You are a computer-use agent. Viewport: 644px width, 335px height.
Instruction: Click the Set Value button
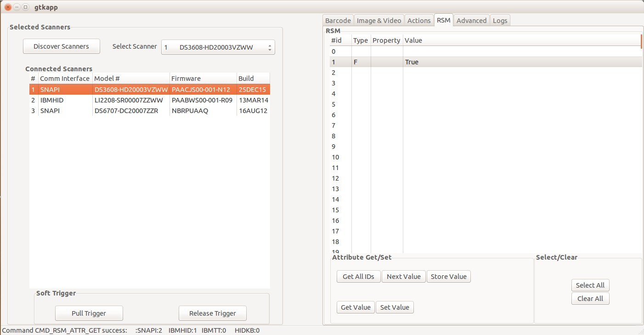(395, 307)
